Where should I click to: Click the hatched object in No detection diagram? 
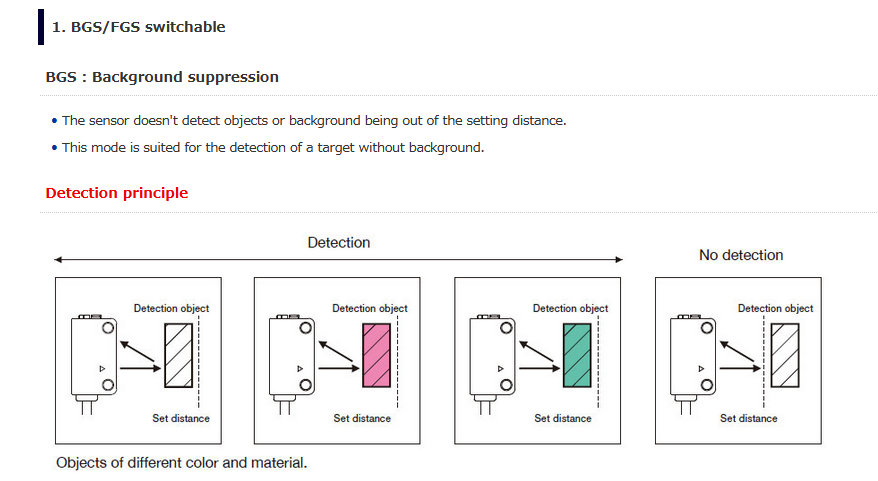click(785, 356)
